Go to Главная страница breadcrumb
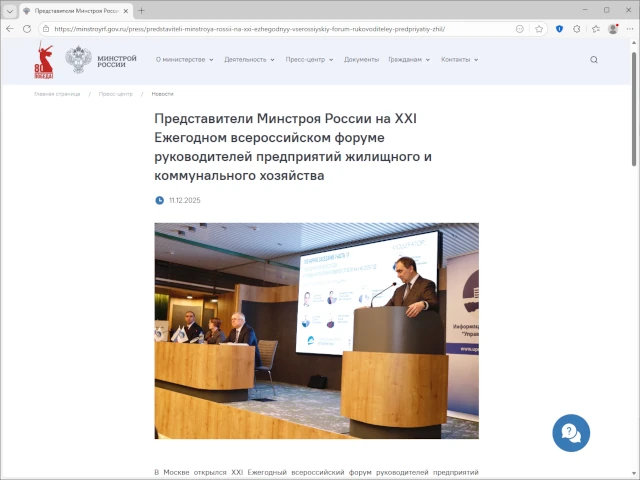Viewport: 640px width, 480px height. coord(57,94)
